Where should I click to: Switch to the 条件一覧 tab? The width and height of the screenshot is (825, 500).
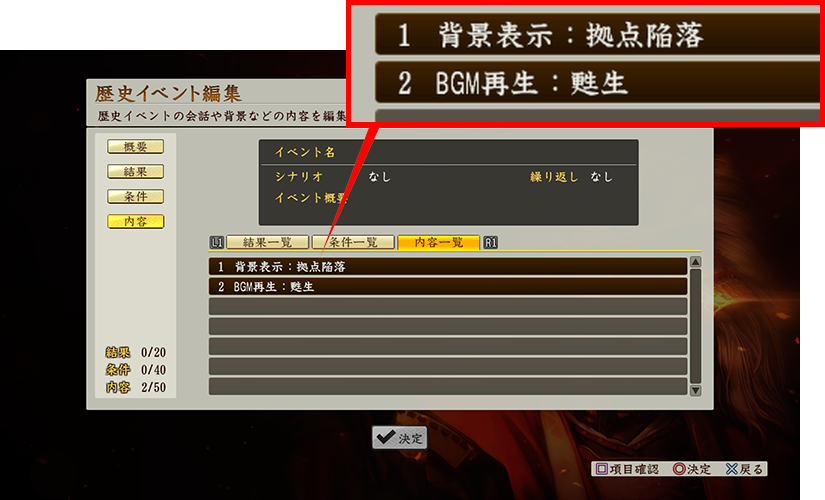tap(353, 242)
